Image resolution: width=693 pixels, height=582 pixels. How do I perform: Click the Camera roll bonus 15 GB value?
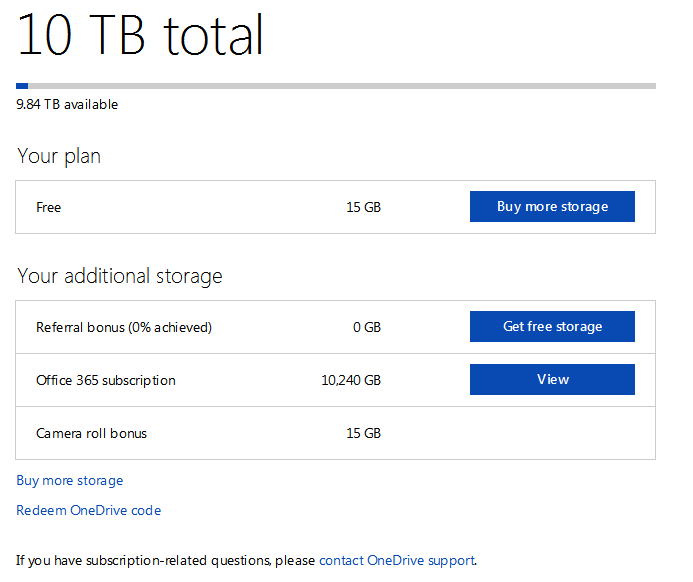pos(364,434)
